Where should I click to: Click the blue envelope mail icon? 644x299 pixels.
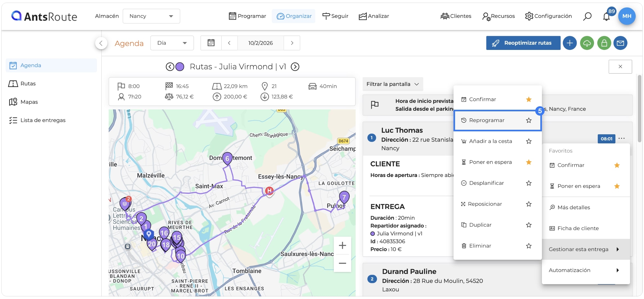[620, 43]
